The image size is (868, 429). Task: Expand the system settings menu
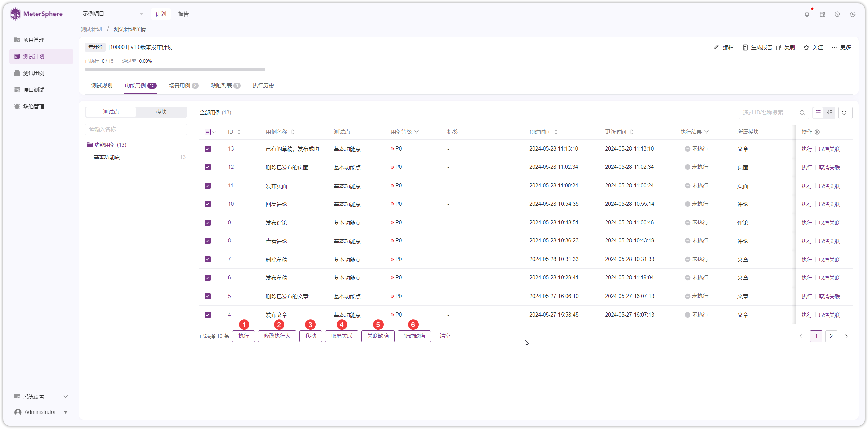pos(41,397)
